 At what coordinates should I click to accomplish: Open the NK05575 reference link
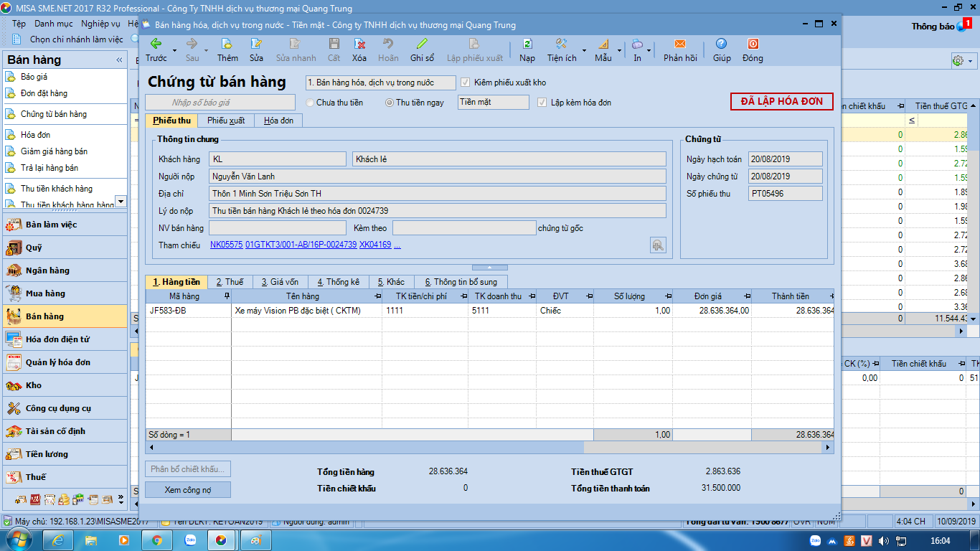[226, 245]
